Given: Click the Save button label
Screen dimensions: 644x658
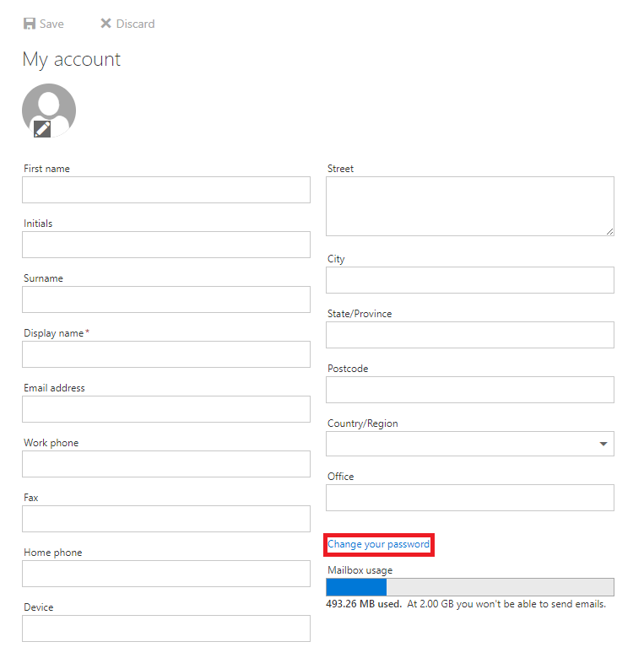Looking at the screenshot, I should tap(51, 24).
